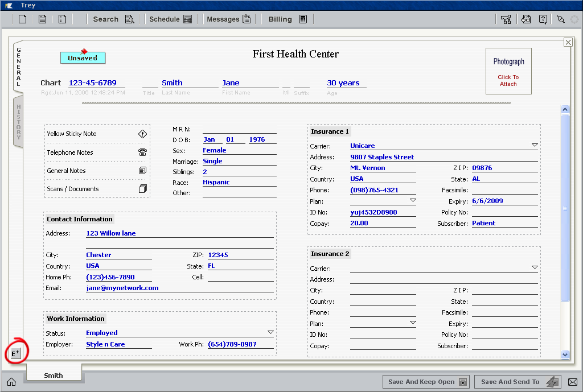This screenshot has width=583, height=392.
Task: Create new blank document from toolbar
Action: point(23,19)
